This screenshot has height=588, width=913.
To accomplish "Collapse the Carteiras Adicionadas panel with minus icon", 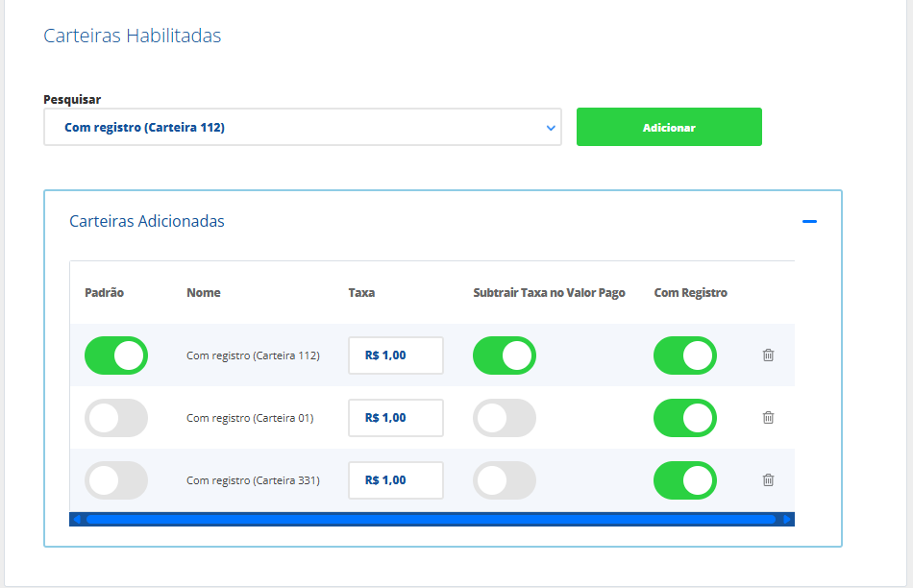I will click(x=809, y=222).
